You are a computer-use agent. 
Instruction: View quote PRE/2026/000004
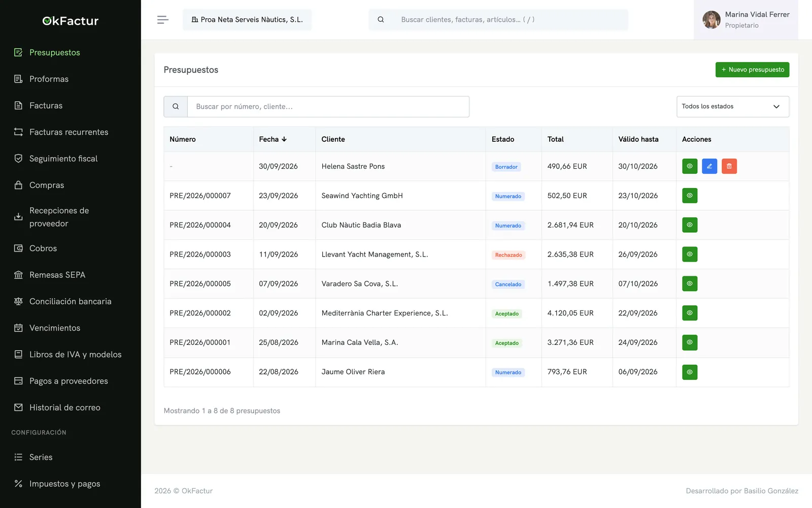690,225
